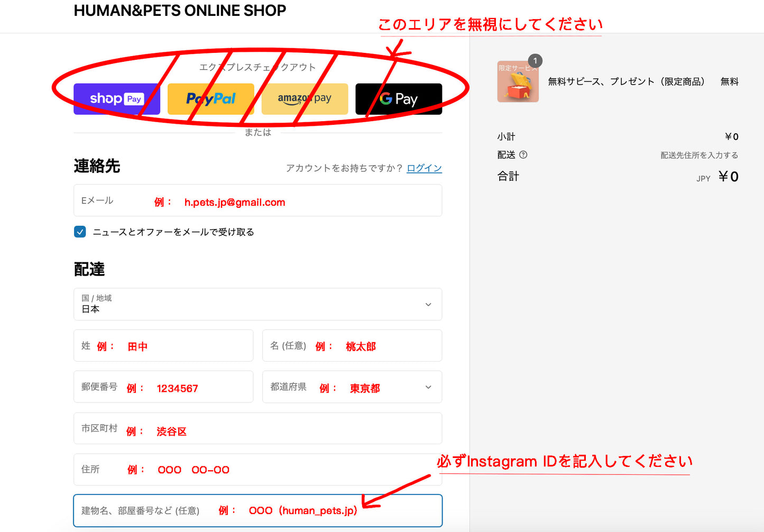This screenshot has height=532, width=764.
Task: Click the product name 無料サビース、プレゼント（限定商品）
Action: point(627,81)
